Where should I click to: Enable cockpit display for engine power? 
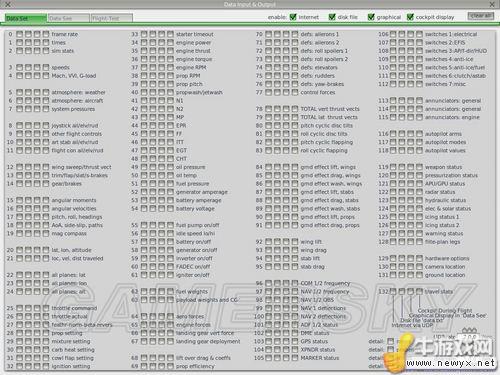point(170,42)
